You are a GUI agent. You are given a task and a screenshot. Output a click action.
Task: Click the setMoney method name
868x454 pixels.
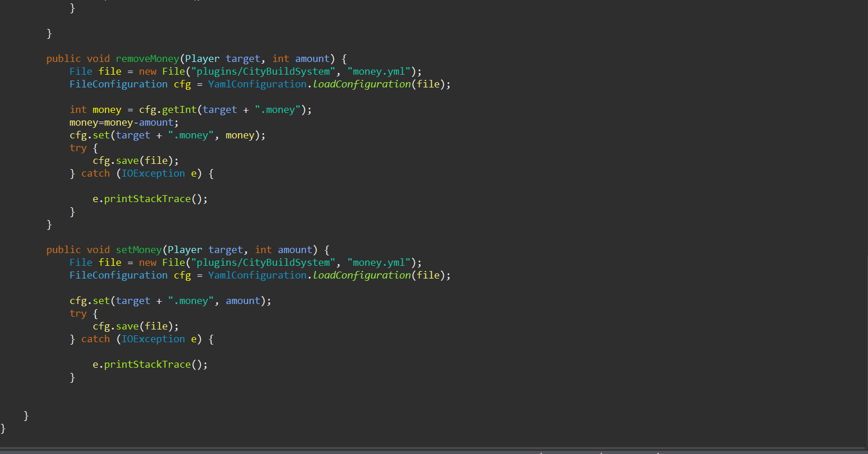(139, 250)
